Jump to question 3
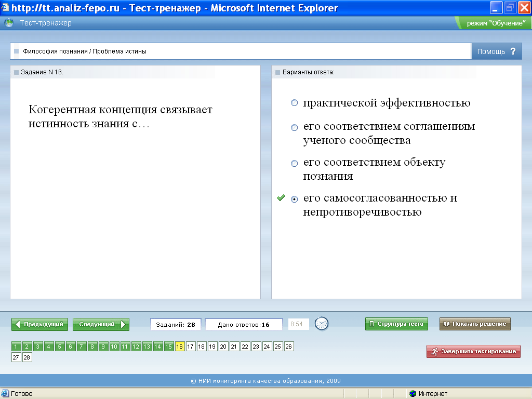Viewport: 532px width, 399px height. pos(37,347)
